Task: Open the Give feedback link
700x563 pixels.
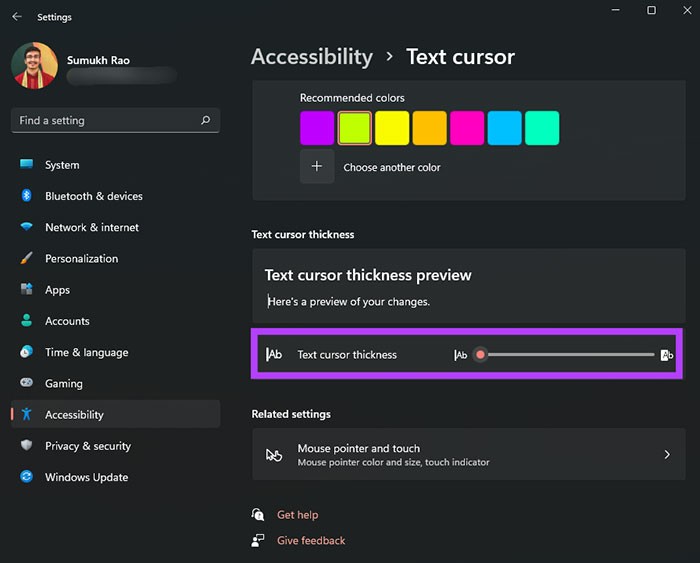Action: coord(311,540)
